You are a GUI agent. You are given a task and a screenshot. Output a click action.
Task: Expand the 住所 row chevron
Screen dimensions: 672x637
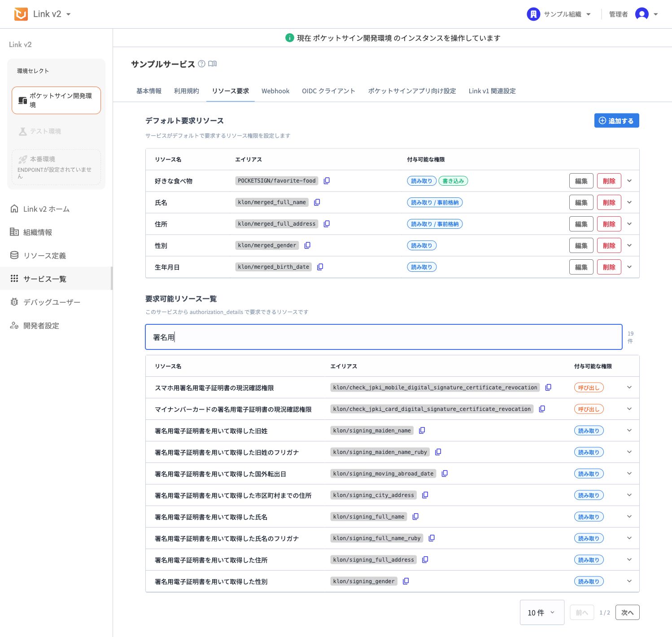tap(629, 224)
